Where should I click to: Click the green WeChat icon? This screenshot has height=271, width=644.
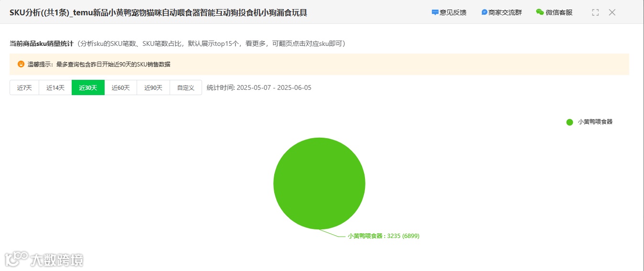pos(540,12)
